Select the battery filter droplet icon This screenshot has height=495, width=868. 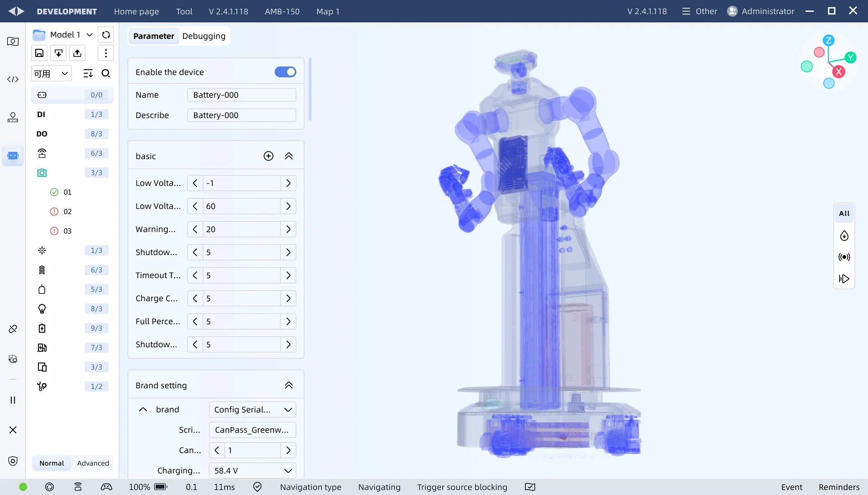click(x=844, y=236)
